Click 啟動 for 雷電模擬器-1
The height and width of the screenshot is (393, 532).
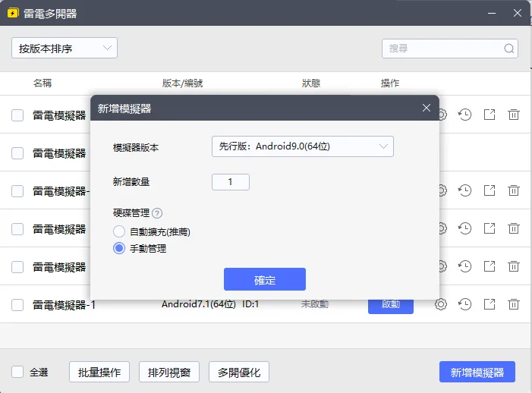(x=391, y=306)
